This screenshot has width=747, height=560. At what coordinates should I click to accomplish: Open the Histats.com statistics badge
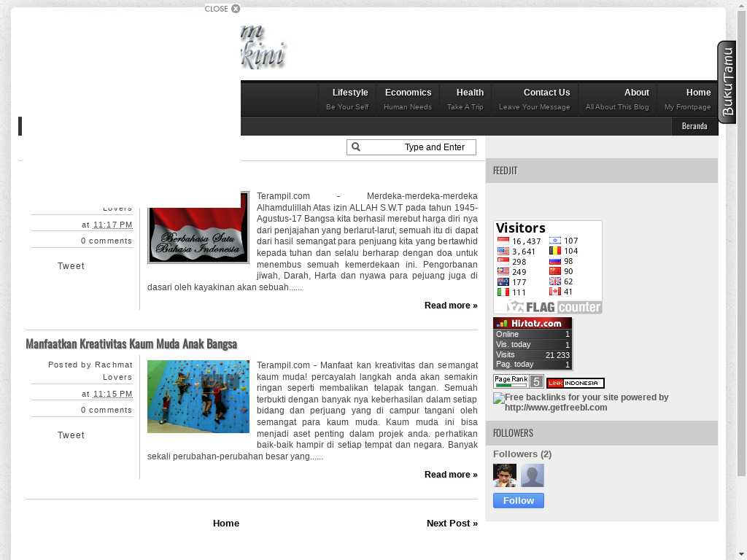click(533, 343)
